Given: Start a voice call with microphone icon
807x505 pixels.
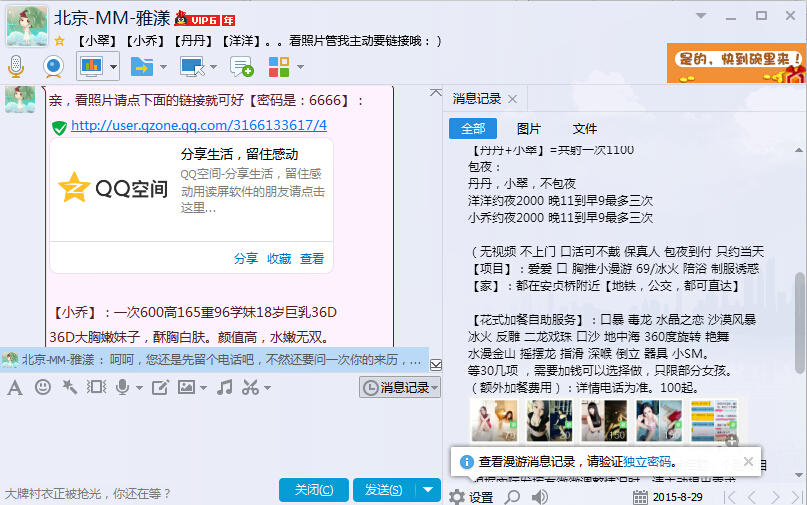Looking at the screenshot, I should 16,66.
